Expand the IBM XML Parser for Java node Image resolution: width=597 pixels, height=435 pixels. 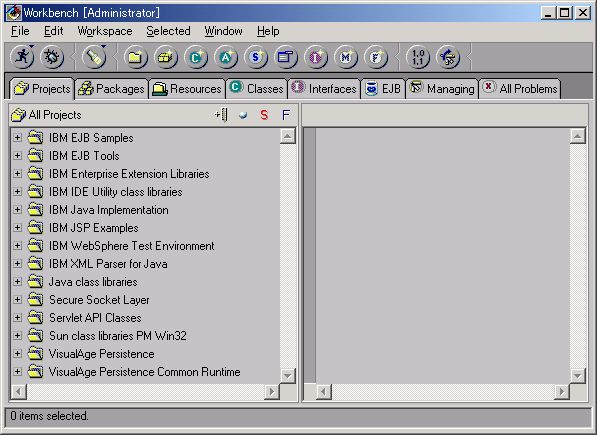tap(18, 263)
